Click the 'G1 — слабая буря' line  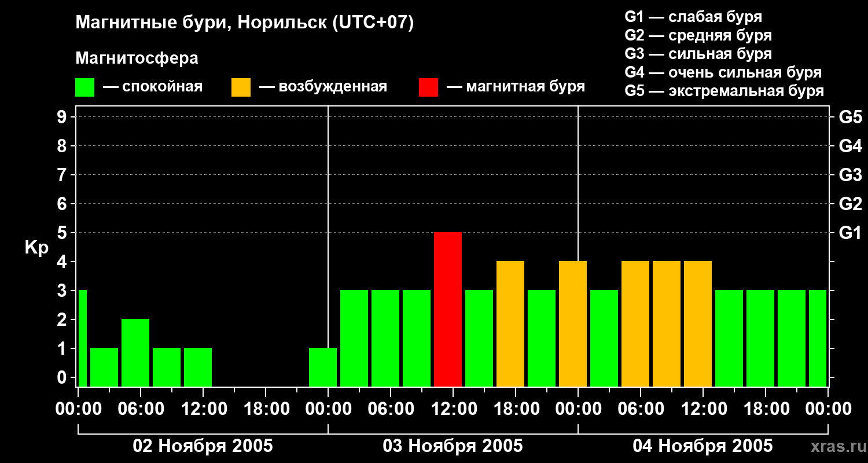(x=693, y=17)
